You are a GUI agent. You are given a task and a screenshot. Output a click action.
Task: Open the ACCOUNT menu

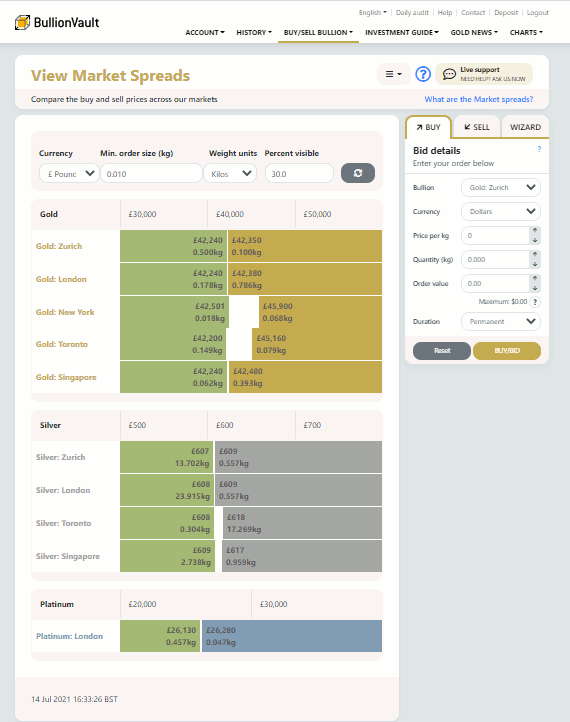pyautogui.click(x=205, y=32)
